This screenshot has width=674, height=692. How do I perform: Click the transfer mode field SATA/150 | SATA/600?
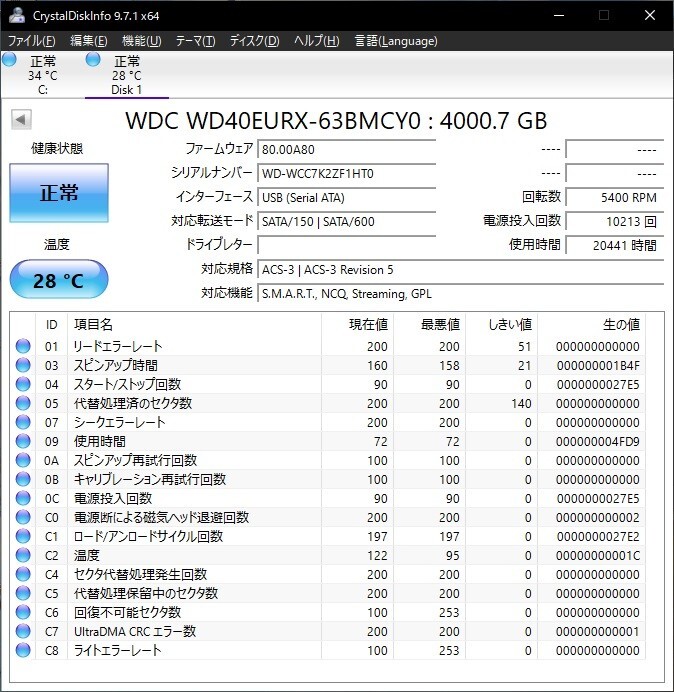(x=347, y=221)
